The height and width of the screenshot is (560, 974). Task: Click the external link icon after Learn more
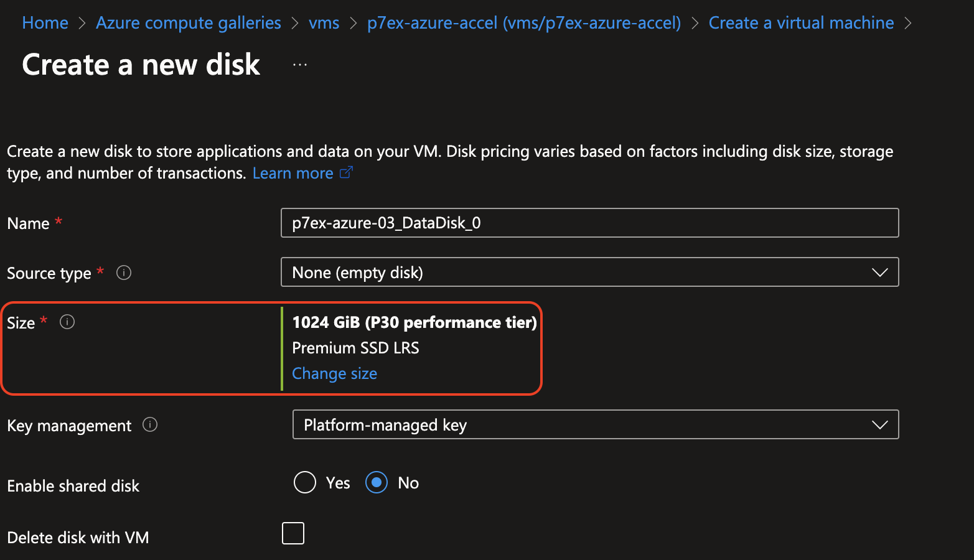coord(346,172)
